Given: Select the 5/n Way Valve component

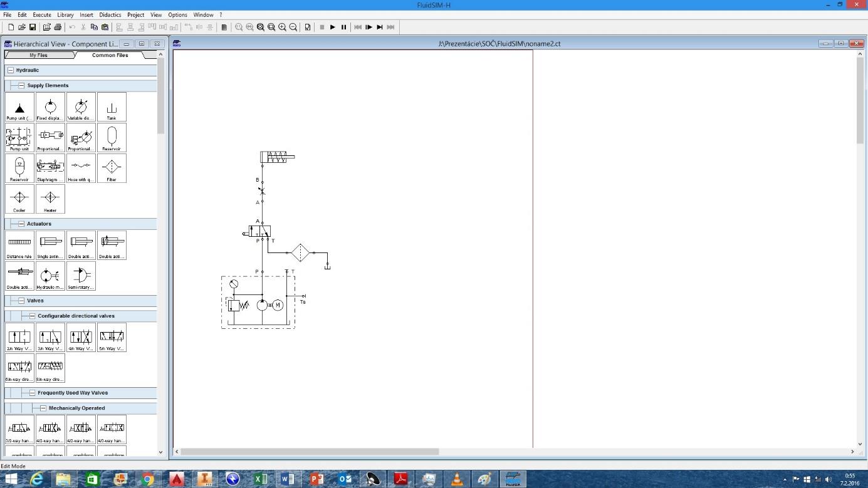Looking at the screenshot, I should click(x=112, y=337).
